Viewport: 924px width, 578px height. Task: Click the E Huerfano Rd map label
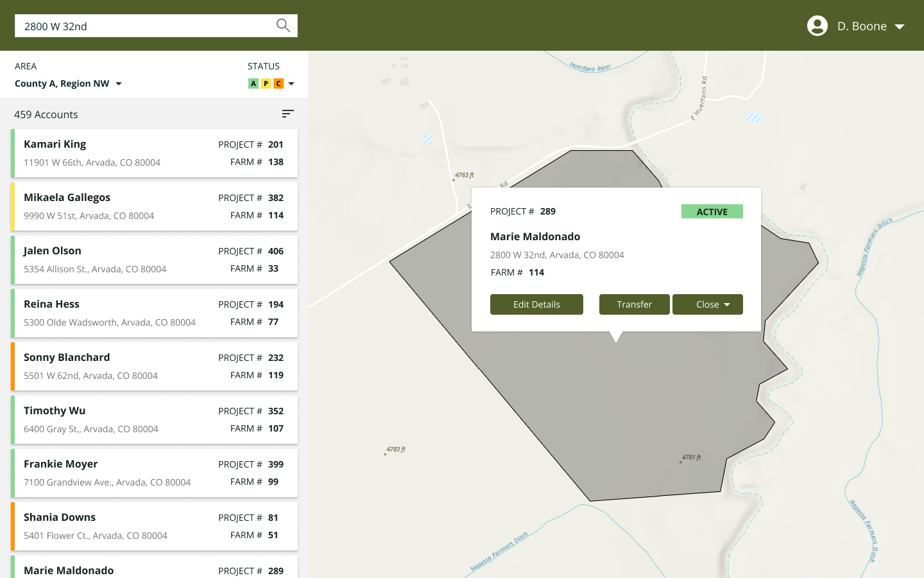tap(699, 98)
